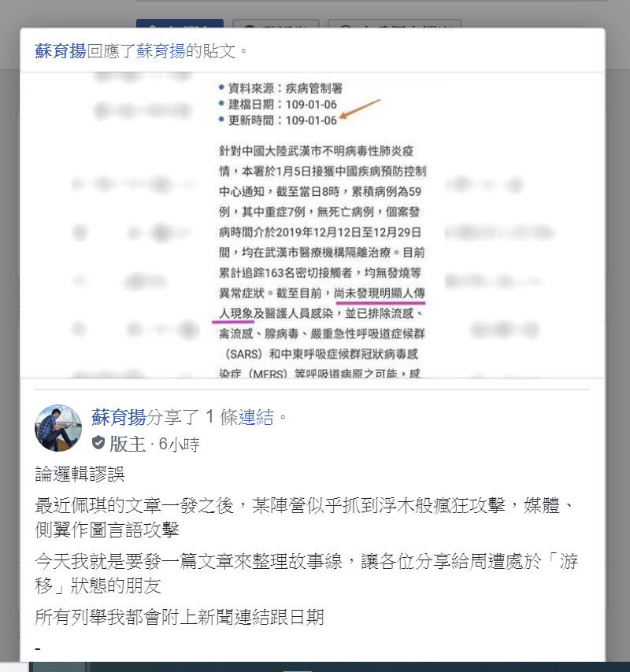The width and height of the screenshot is (630, 672).
Task: Click the blue button partly hidden above the popup
Action: pos(180,24)
